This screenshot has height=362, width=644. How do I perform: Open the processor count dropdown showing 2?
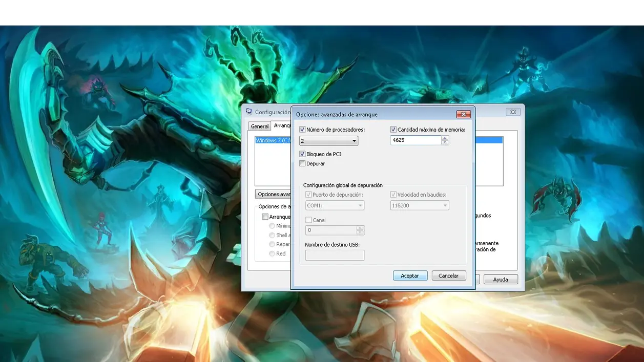point(328,141)
